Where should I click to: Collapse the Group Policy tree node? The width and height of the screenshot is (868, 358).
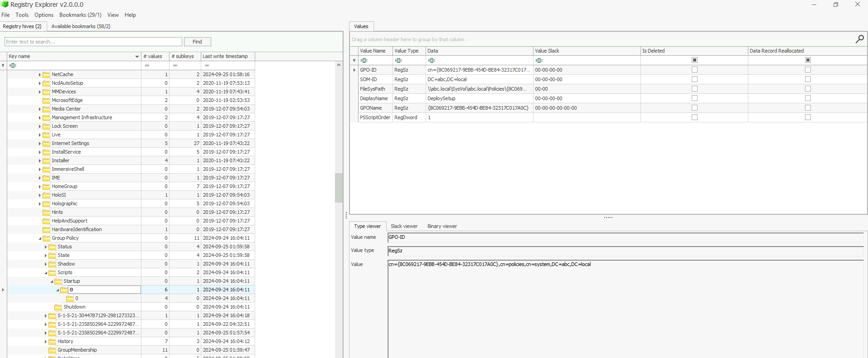click(x=40, y=238)
